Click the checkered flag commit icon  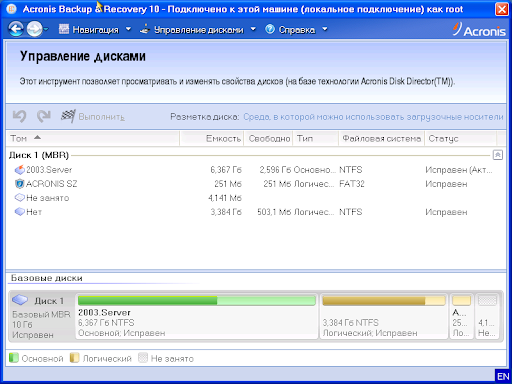tap(68, 116)
